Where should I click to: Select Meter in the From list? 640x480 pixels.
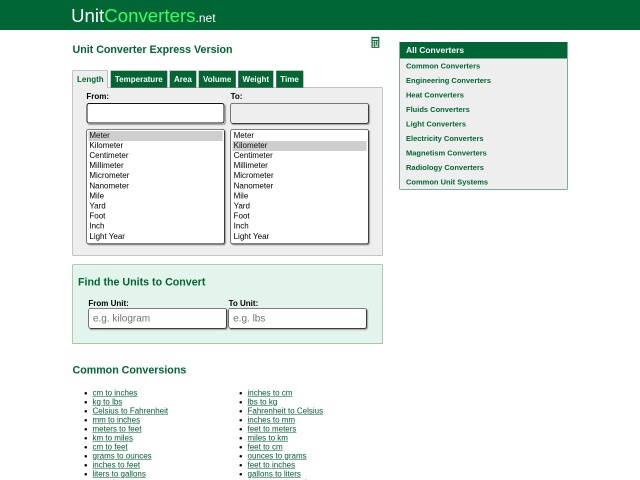pyautogui.click(x=155, y=135)
